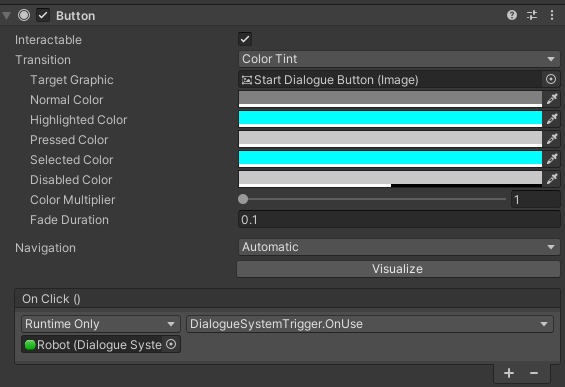Viewport: 565px width, 387px height.
Task: Click the Target Graphic label
Action: coord(72,80)
